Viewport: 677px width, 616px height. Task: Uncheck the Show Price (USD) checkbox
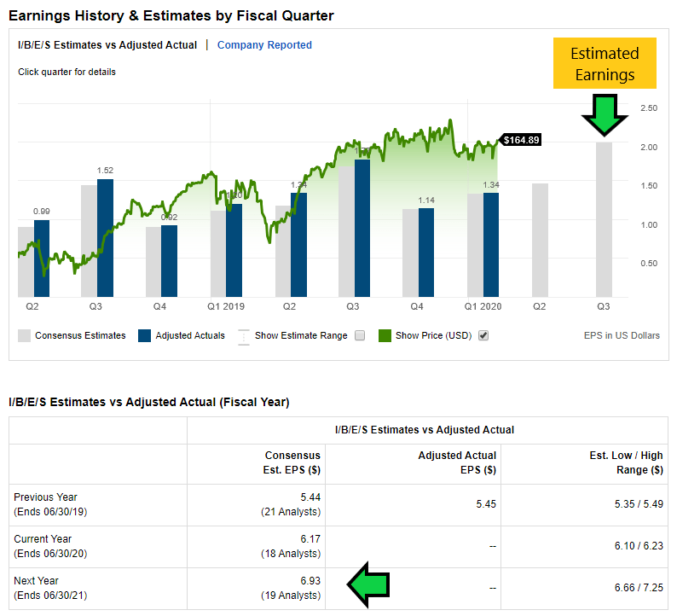[483, 335]
